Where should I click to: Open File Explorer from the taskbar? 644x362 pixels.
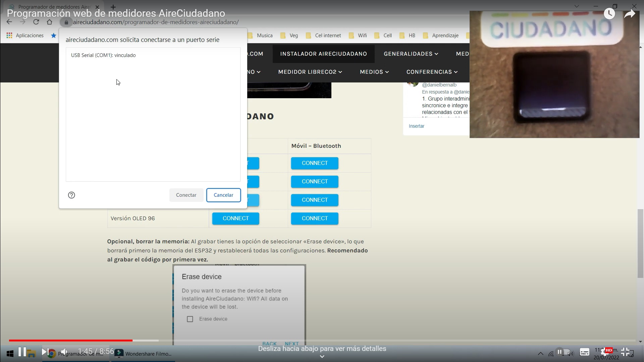(31, 354)
